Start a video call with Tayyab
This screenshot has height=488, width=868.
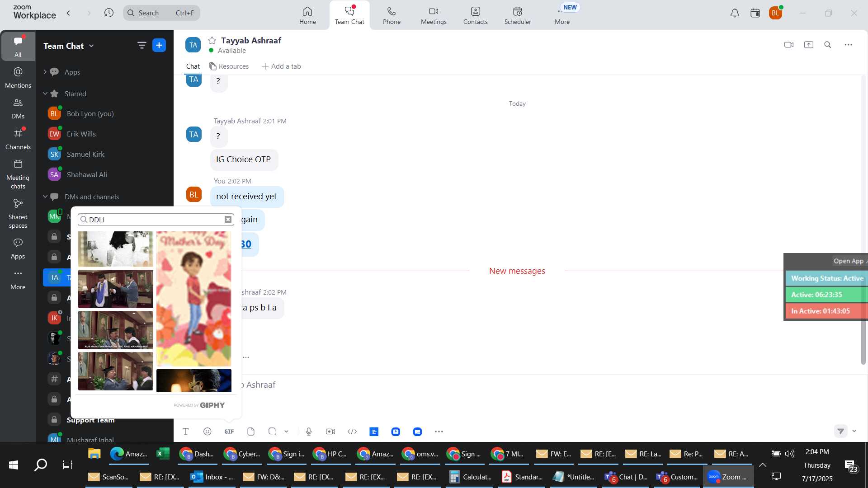[x=789, y=45]
